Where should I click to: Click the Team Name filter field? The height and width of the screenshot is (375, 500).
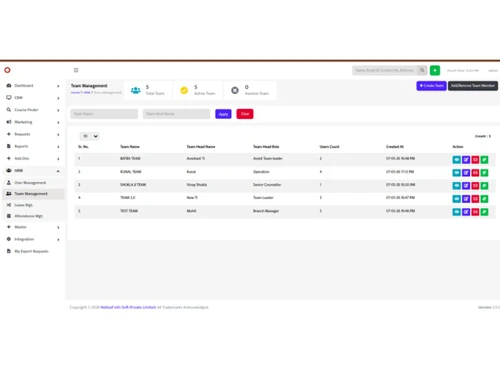click(104, 114)
